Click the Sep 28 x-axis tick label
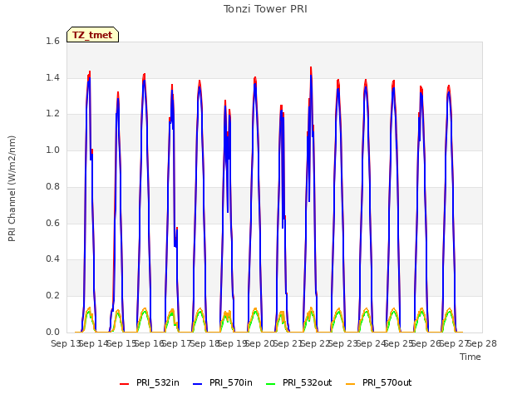The width and height of the screenshot is (532, 399). coord(482,343)
